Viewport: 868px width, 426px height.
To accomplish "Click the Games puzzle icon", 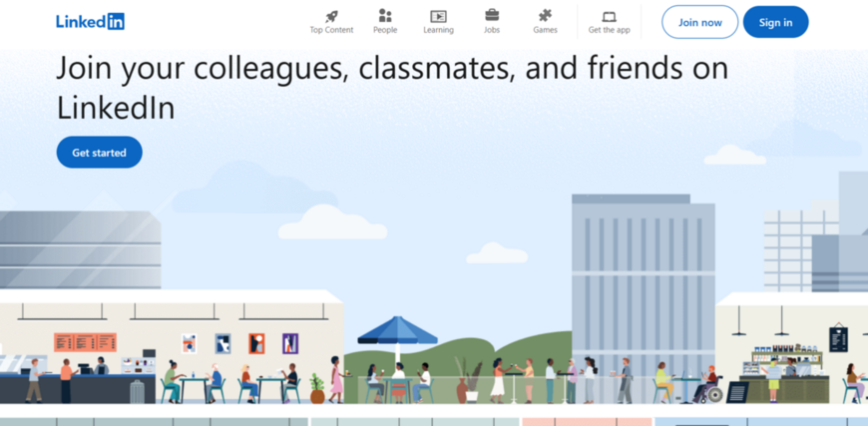I will click(546, 16).
